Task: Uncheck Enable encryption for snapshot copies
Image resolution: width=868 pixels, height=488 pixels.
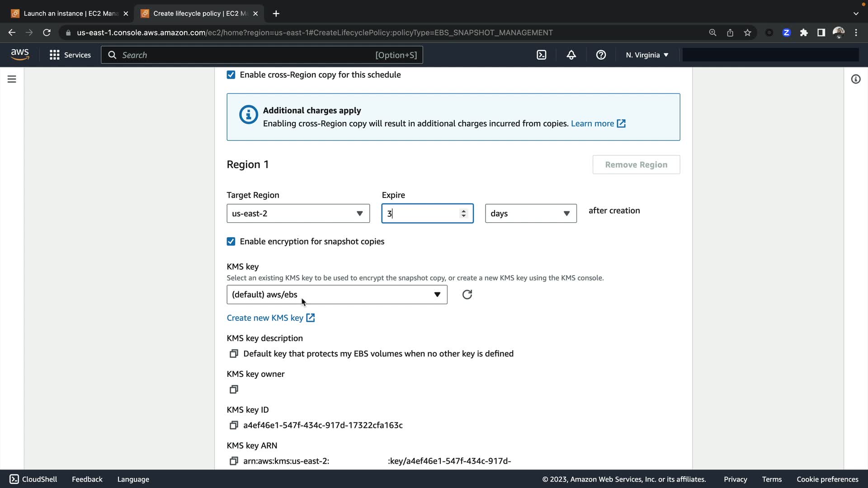Action: 231,242
